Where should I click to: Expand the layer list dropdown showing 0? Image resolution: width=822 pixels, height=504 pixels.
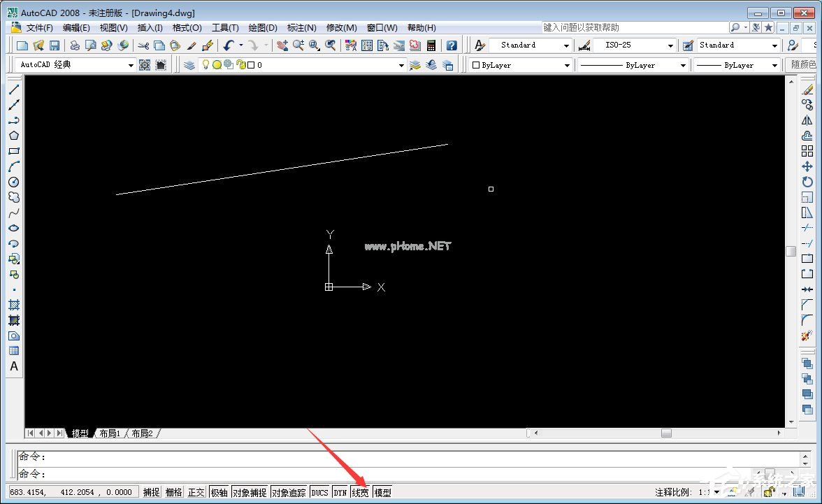pos(401,65)
